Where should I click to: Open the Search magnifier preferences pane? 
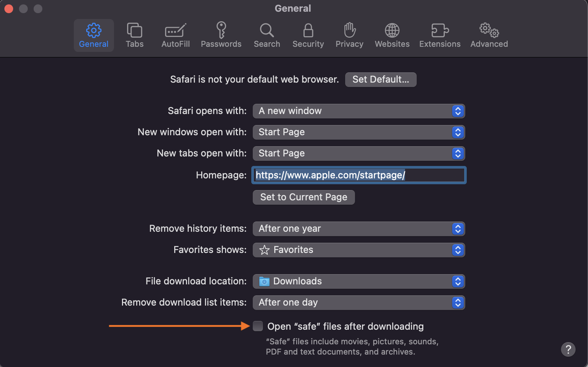point(267,35)
